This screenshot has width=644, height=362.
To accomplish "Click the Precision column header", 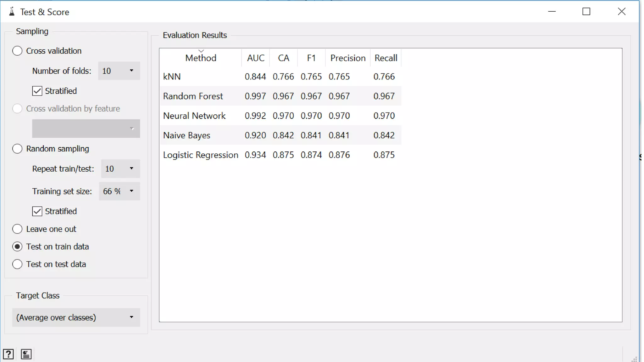I will coord(348,58).
